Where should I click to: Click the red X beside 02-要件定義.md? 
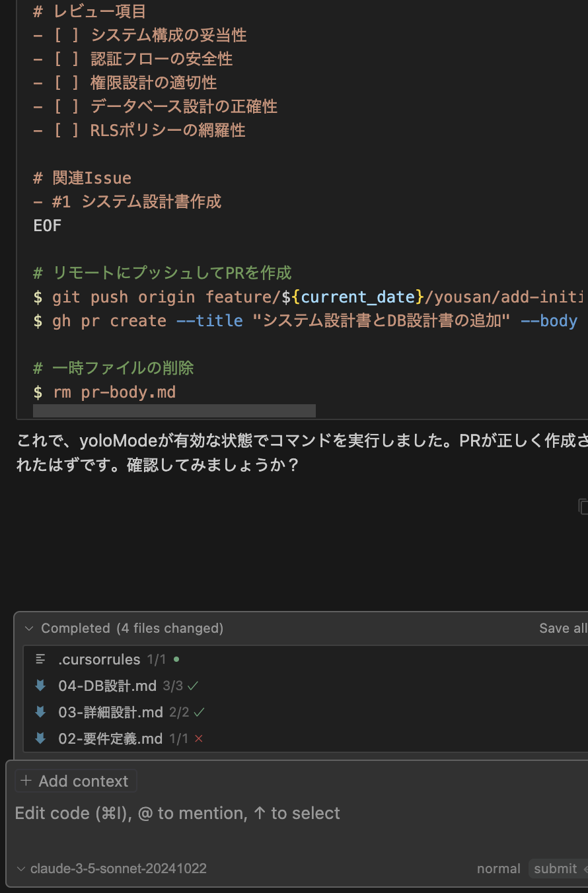198,738
